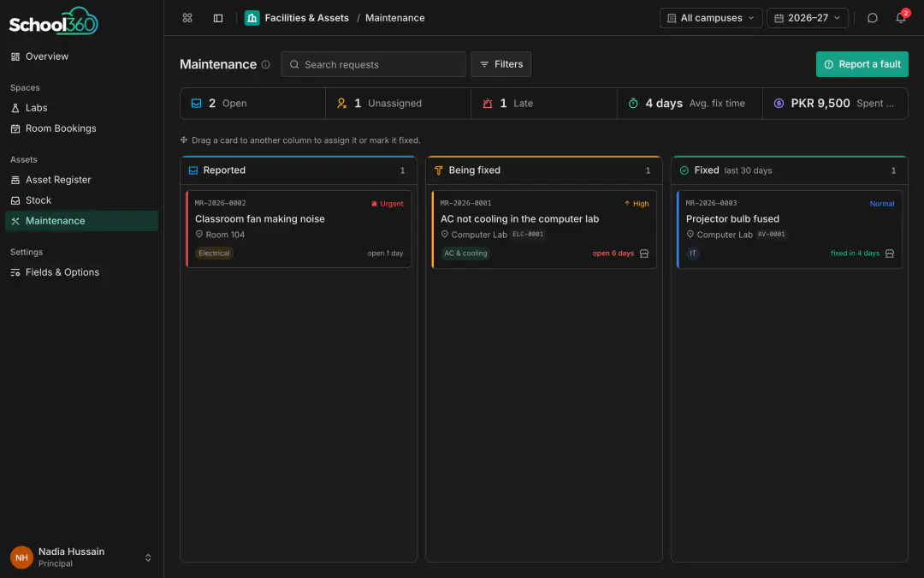Click the MR-2026-0003 request number
The image size is (924, 578).
711,203
